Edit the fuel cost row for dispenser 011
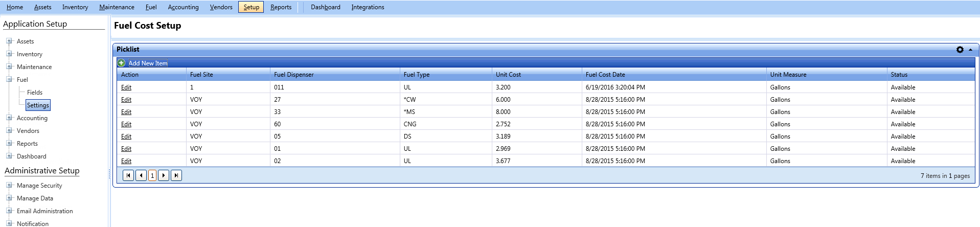 126,87
